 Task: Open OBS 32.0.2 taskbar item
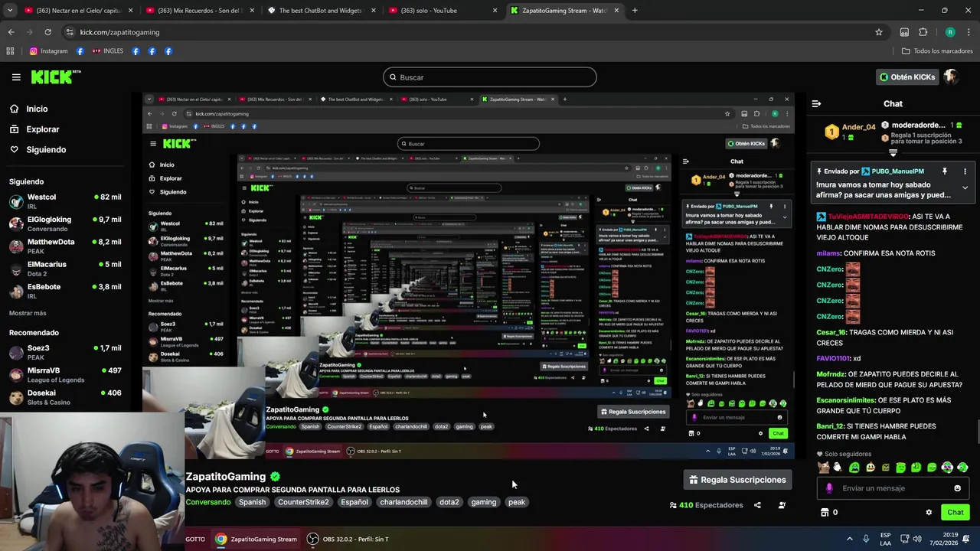[x=348, y=539]
